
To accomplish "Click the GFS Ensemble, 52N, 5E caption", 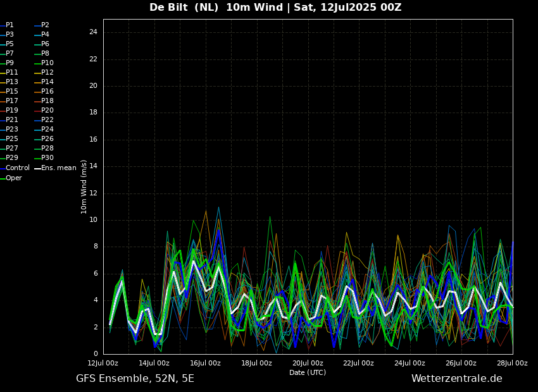I will pos(135,379).
